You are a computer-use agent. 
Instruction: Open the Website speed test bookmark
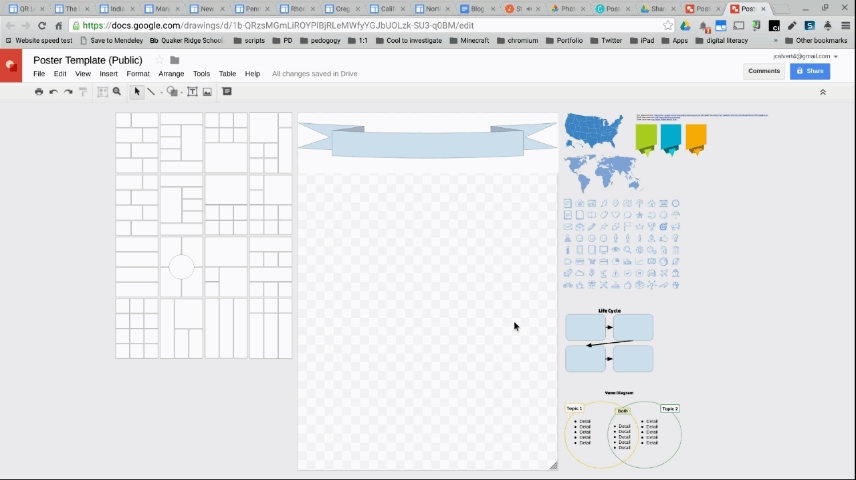(39, 40)
